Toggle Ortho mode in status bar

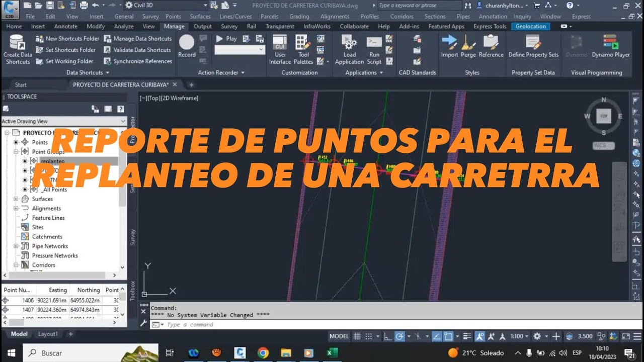click(x=388, y=336)
